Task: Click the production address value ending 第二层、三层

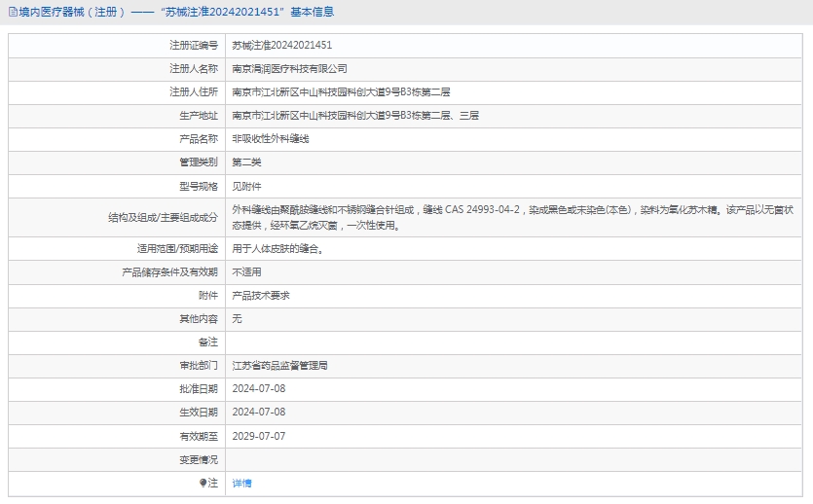Action: 354,116
